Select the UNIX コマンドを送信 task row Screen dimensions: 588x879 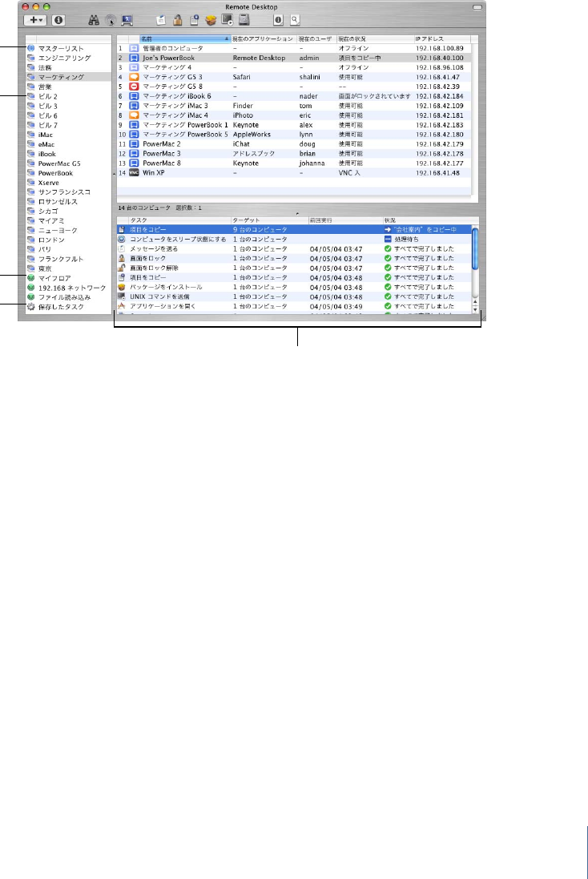(294, 296)
